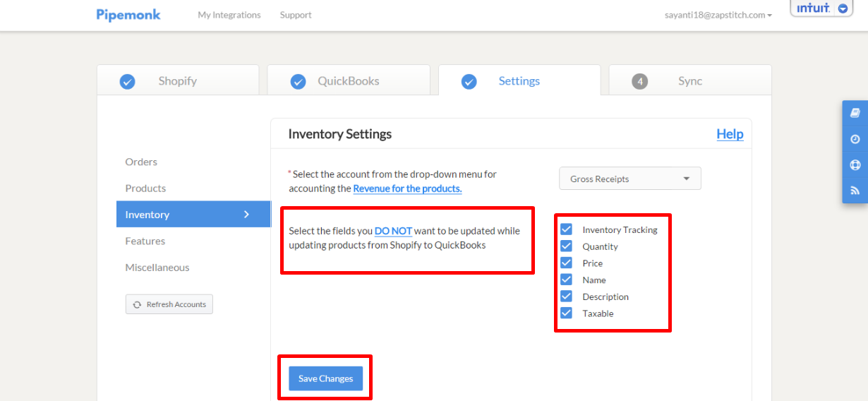Click the DO NOT link
868x401 pixels.
tap(393, 231)
